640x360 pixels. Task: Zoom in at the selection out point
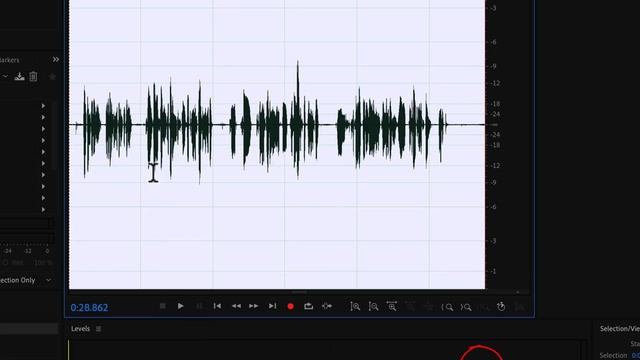click(x=466, y=307)
